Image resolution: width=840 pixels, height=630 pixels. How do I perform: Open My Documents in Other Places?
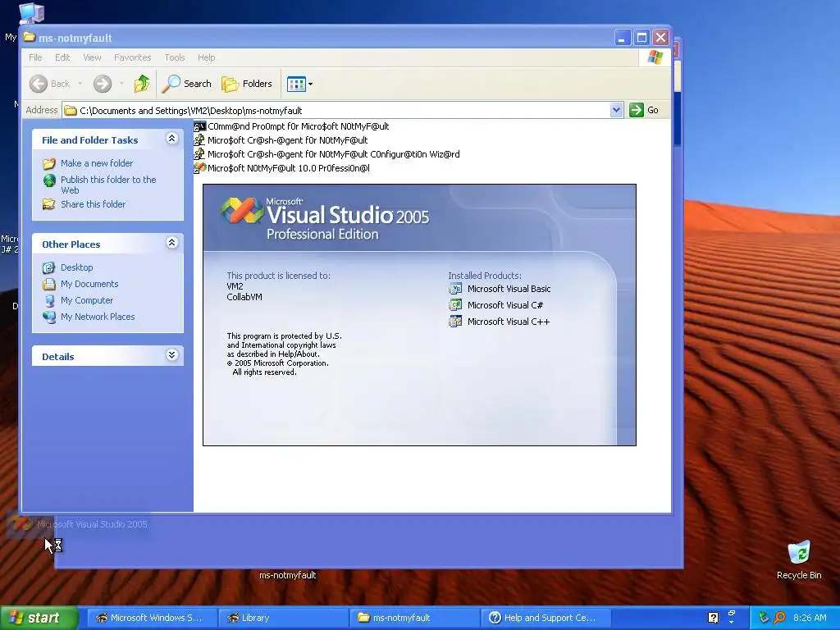click(89, 284)
